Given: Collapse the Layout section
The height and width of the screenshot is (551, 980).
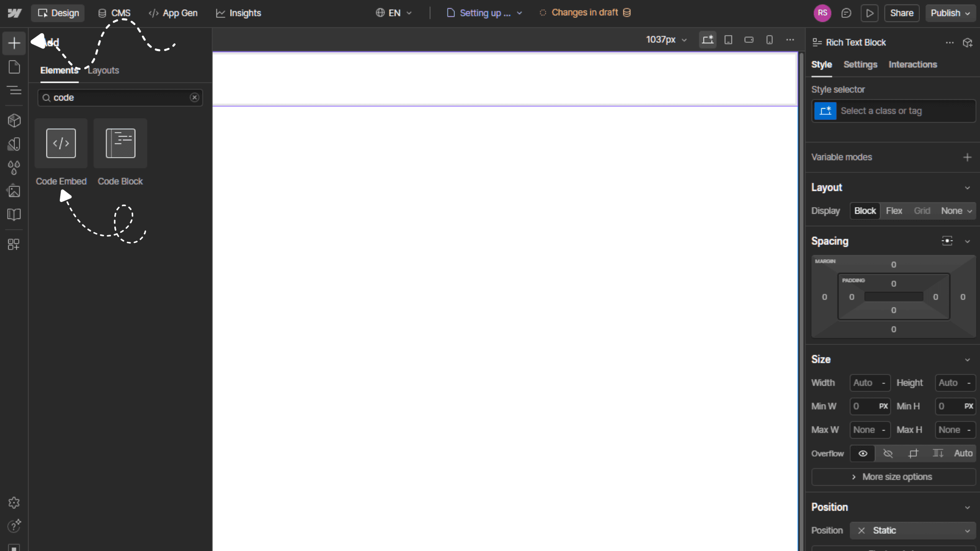Looking at the screenshot, I should coord(967,188).
